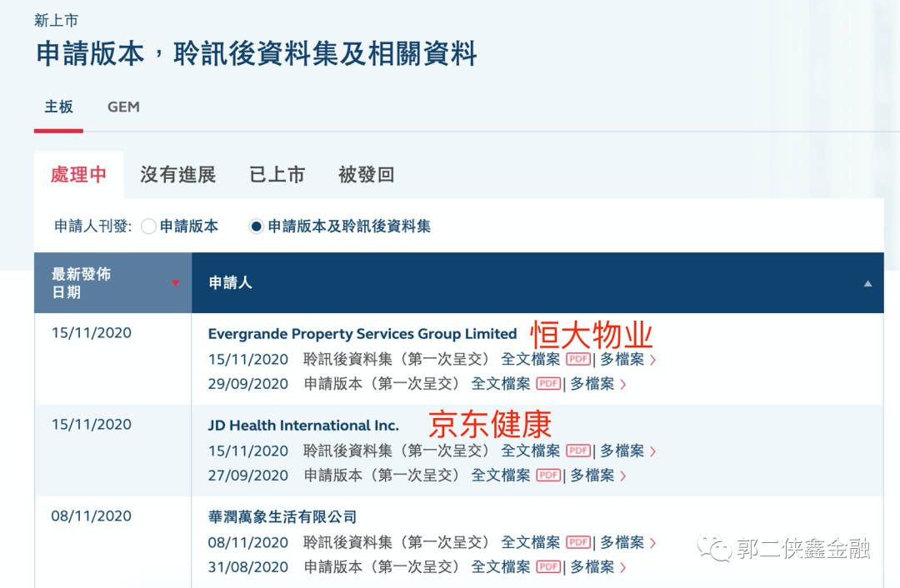This screenshot has height=588, width=900.
Task: Open the PDF icon for JD Health 15/11/2020 post-hearing pack
Action: click(578, 451)
